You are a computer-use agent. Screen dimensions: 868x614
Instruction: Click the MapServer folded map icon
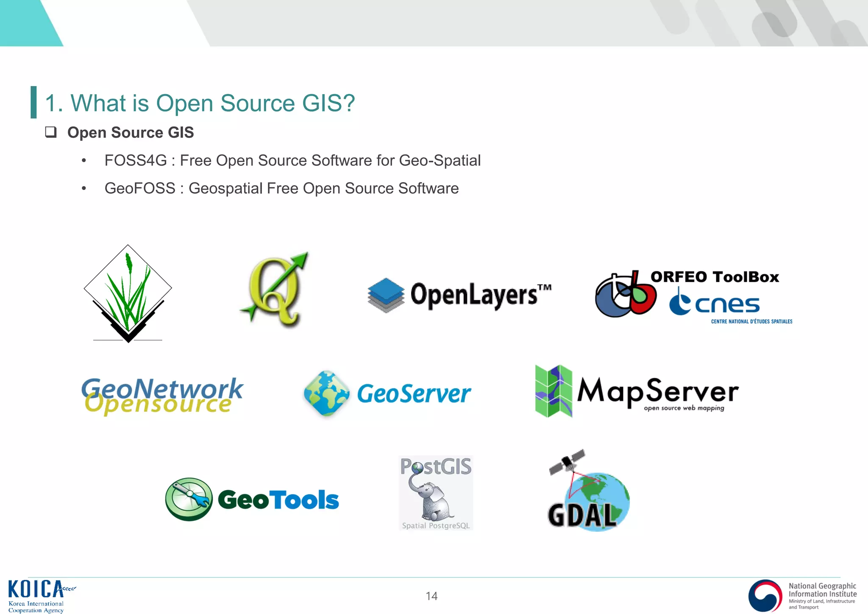(554, 391)
